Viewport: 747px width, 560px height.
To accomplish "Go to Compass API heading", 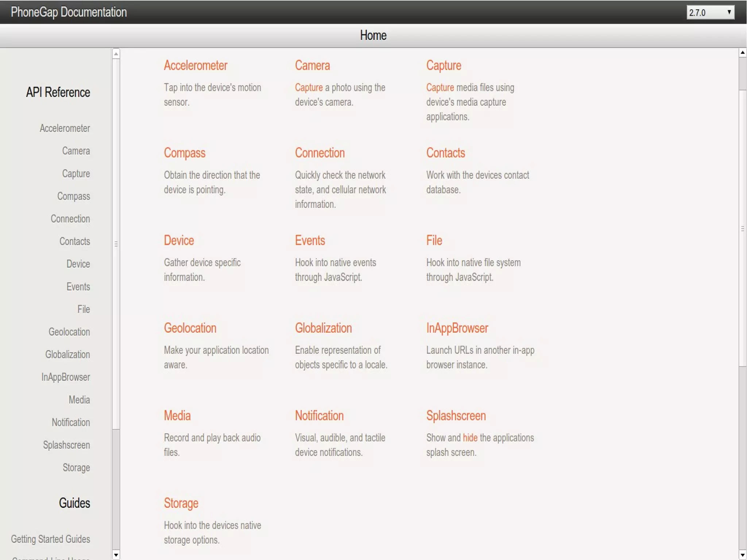I will click(185, 153).
